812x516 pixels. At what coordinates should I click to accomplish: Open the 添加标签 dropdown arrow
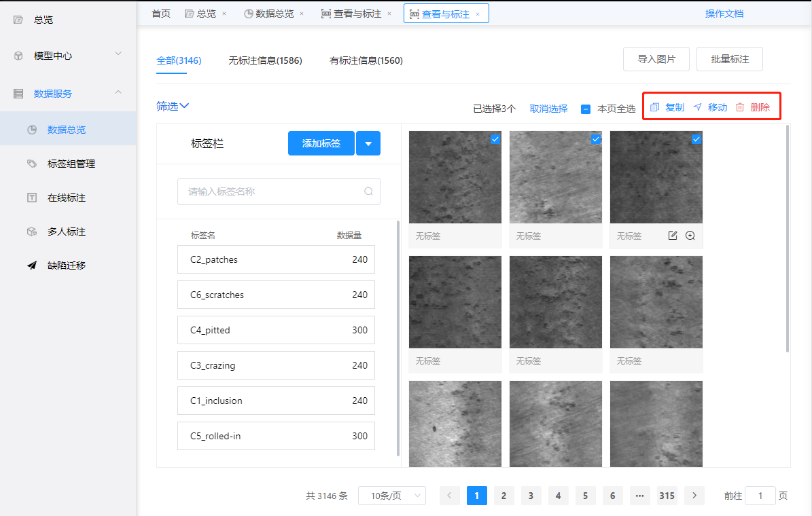368,143
